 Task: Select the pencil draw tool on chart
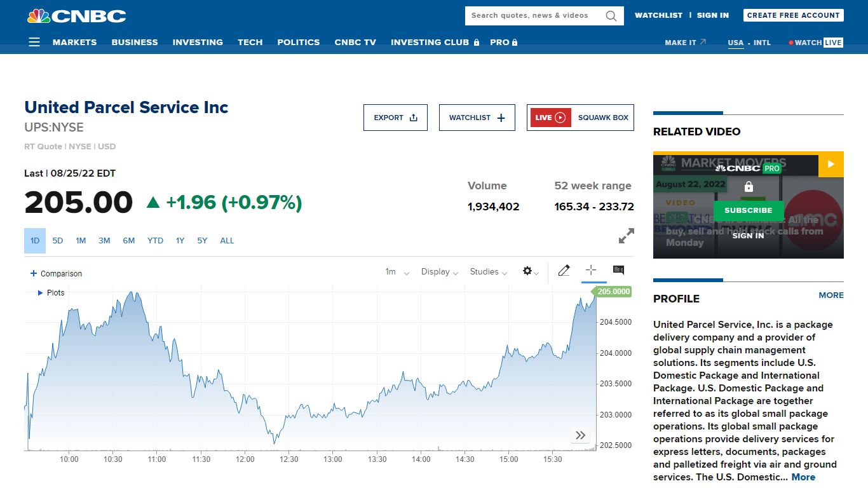pyautogui.click(x=564, y=271)
